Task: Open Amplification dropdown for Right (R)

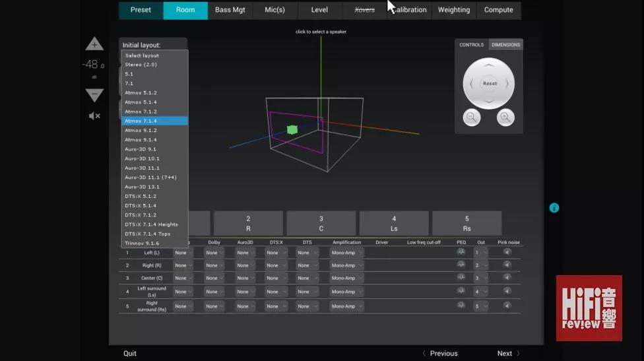Action: click(x=346, y=265)
